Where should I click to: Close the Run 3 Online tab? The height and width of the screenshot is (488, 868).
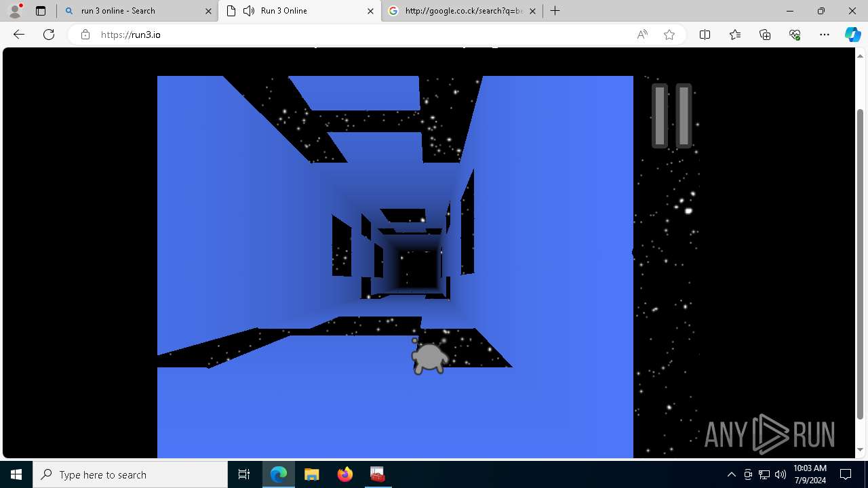point(370,11)
